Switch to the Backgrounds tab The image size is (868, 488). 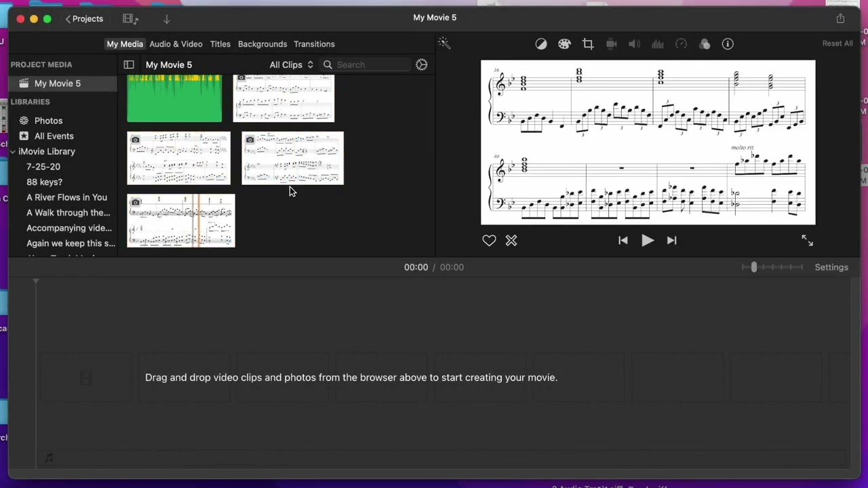click(262, 44)
